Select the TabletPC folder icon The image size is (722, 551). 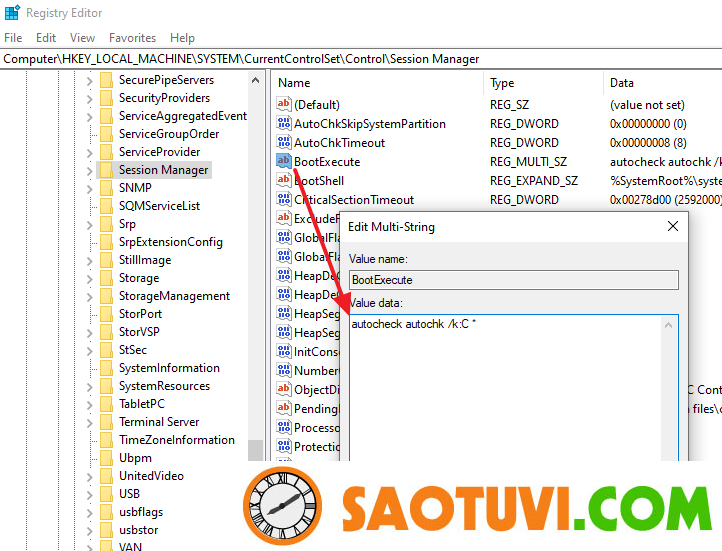click(106, 404)
